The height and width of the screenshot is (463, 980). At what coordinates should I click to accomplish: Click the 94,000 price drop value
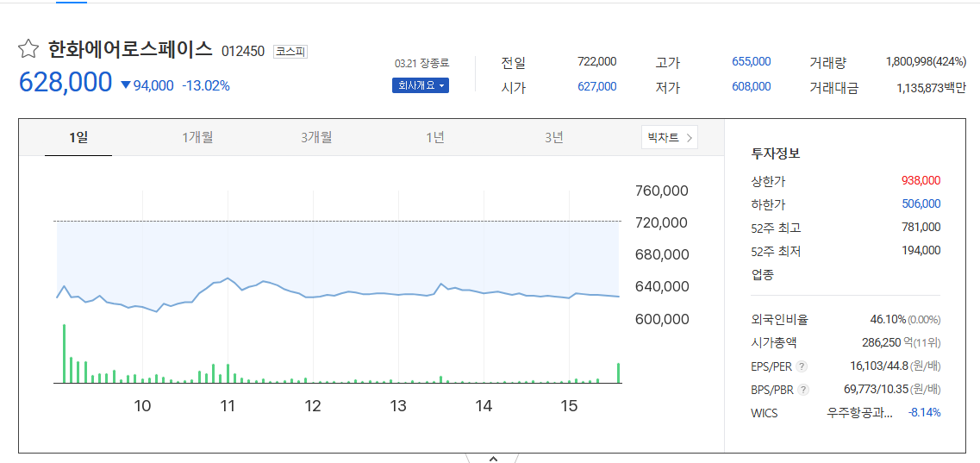[153, 86]
